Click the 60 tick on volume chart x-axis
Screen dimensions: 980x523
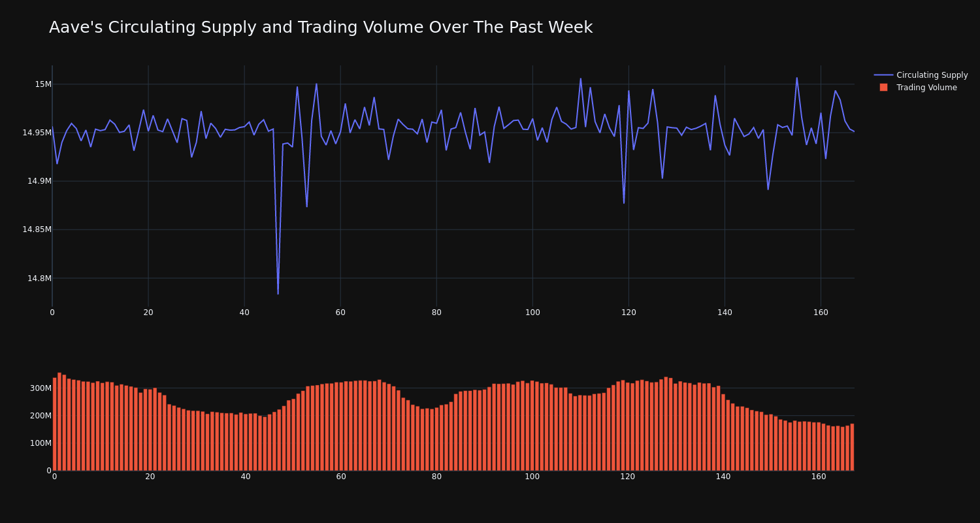341,477
